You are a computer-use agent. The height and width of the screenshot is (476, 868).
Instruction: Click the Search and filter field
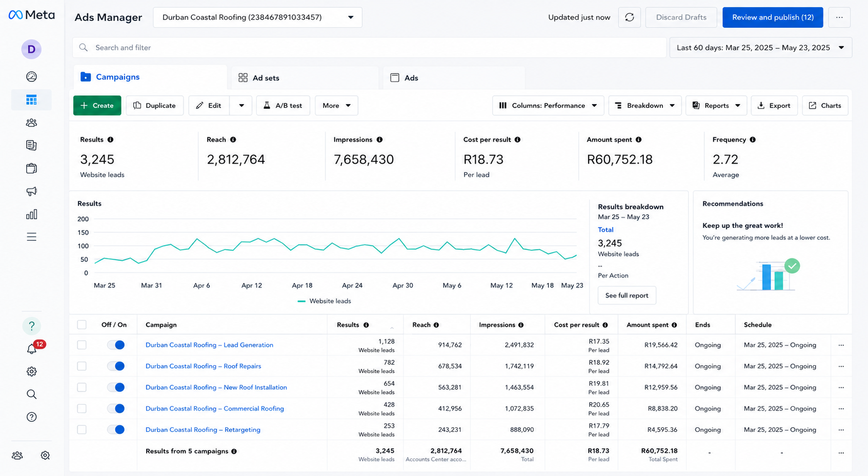click(369, 48)
